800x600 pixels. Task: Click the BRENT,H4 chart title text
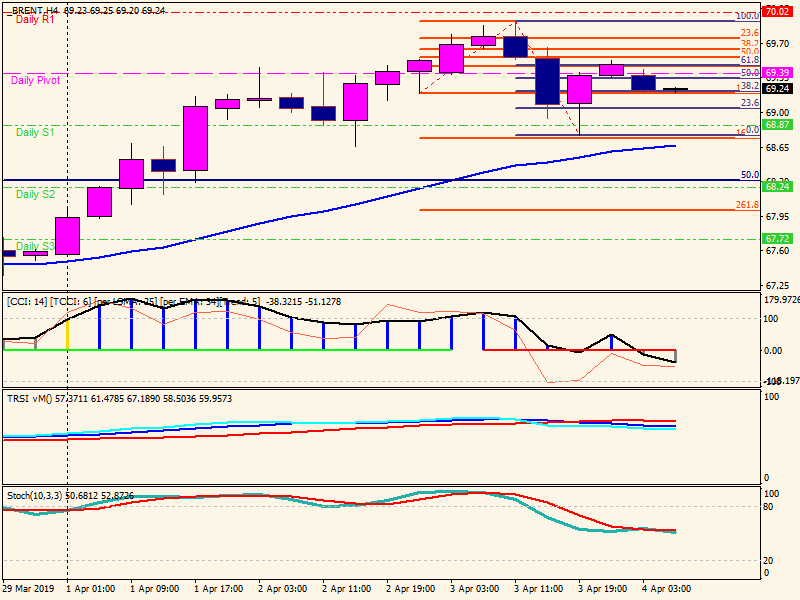point(33,9)
